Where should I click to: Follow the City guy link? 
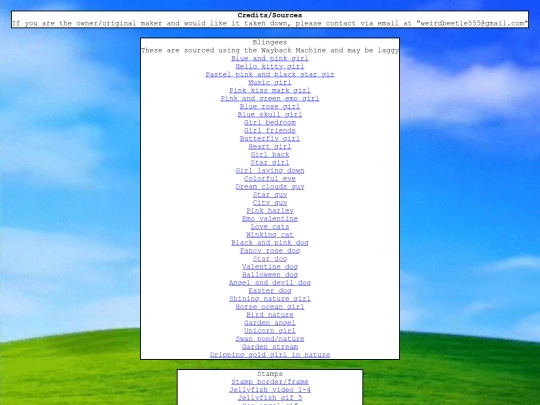(270, 202)
